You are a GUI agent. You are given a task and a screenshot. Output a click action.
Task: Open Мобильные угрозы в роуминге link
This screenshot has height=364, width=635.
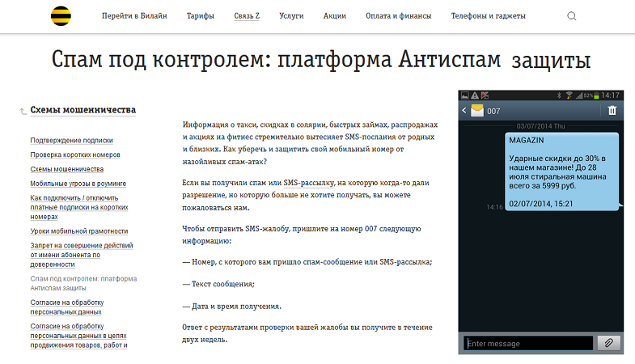pyautogui.click(x=78, y=184)
